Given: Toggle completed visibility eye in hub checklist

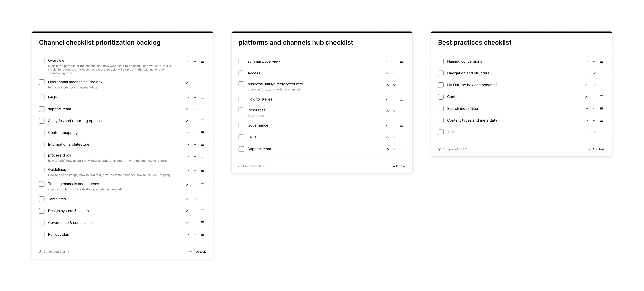Looking at the screenshot, I should (x=240, y=166).
